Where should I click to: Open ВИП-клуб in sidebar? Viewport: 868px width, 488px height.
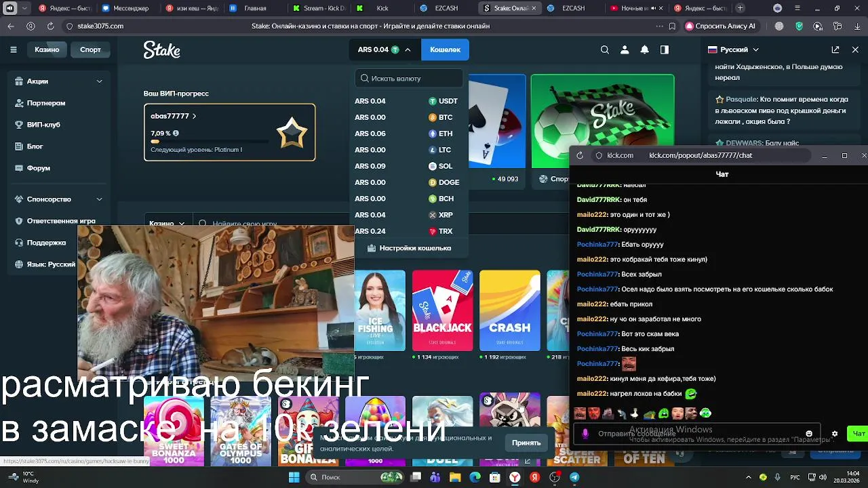pos(43,125)
